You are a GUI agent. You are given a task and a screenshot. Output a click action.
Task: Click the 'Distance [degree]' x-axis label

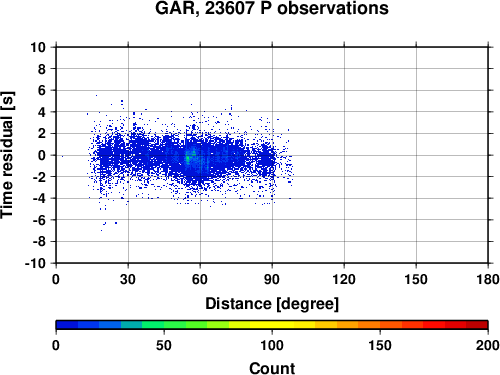272,304
